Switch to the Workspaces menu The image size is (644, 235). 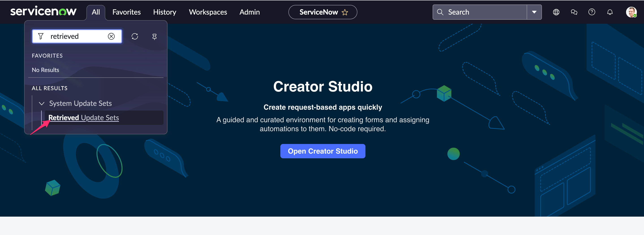(x=208, y=12)
